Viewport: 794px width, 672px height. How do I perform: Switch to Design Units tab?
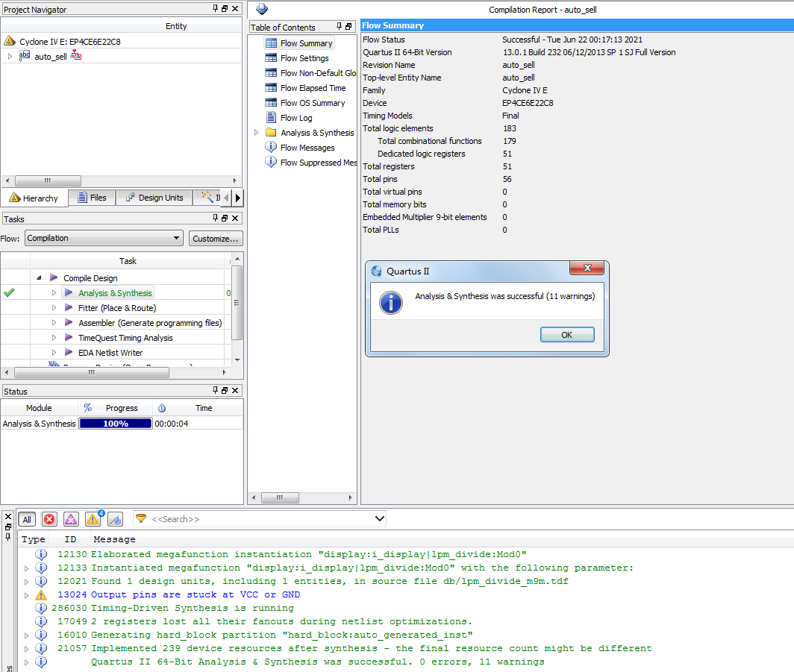click(154, 198)
